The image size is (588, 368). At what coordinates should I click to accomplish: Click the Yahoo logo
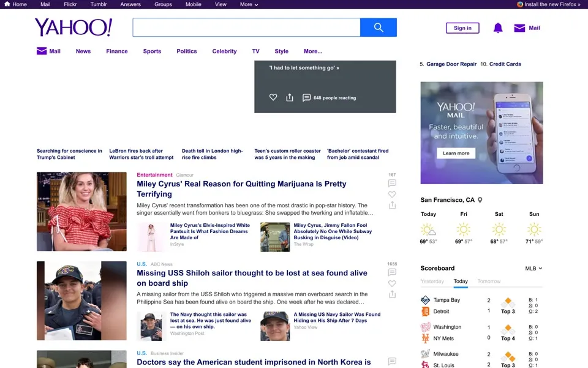pos(73,27)
